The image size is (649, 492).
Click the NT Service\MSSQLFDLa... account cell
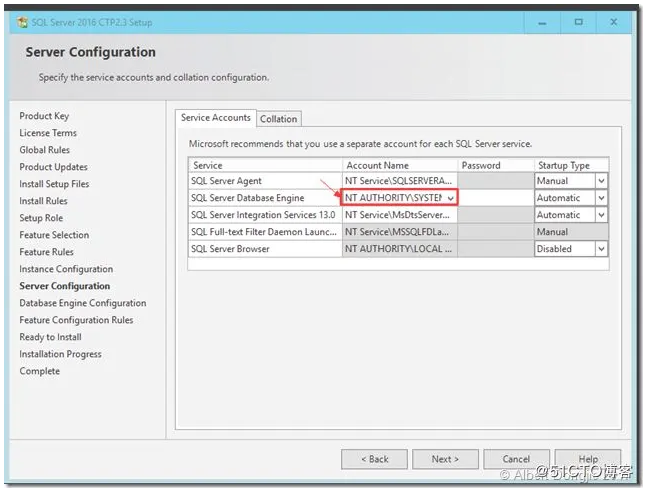click(x=399, y=232)
